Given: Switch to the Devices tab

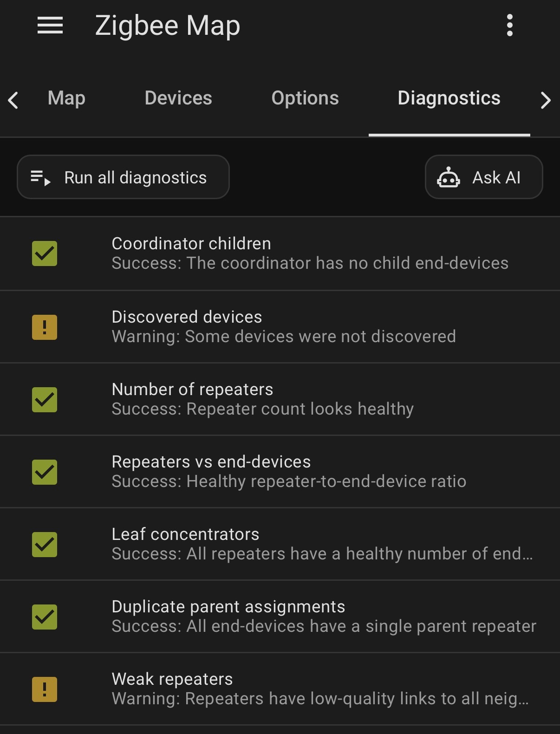Looking at the screenshot, I should tap(178, 98).
